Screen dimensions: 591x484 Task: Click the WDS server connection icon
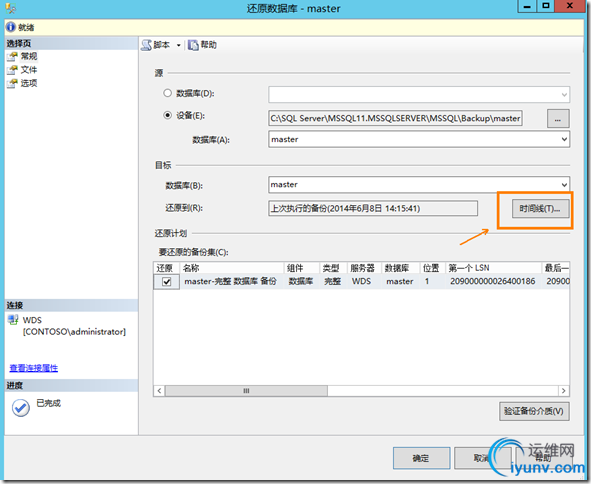point(13,320)
